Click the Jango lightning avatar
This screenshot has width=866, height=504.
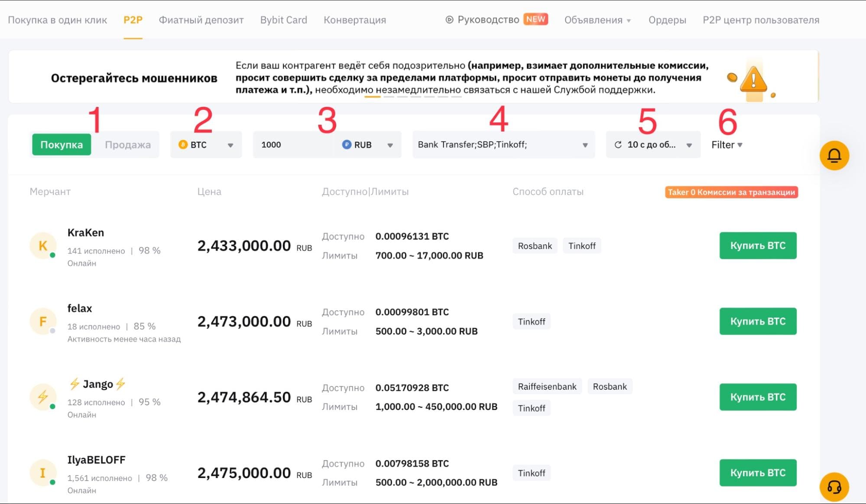[x=43, y=397]
